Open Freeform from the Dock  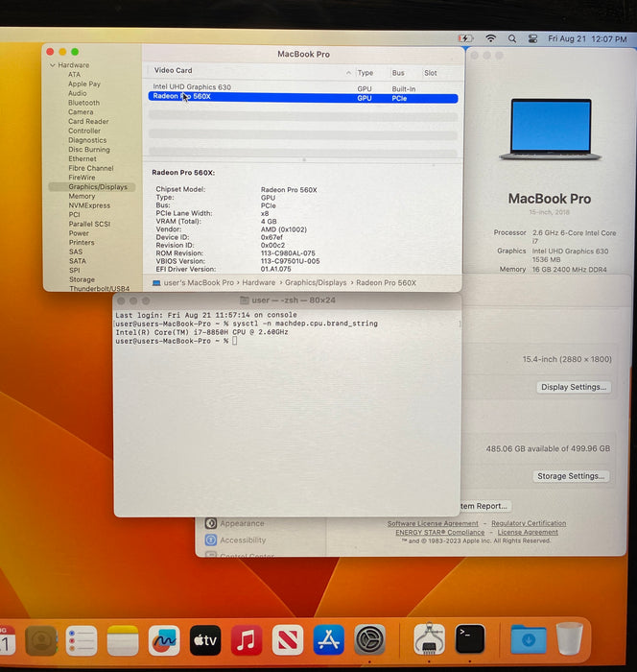(164, 640)
